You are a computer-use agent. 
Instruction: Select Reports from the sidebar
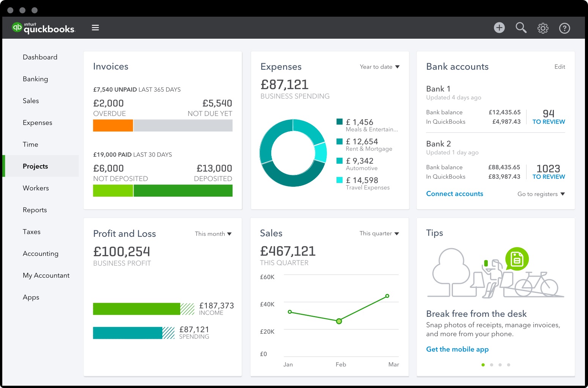tap(35, 210)
